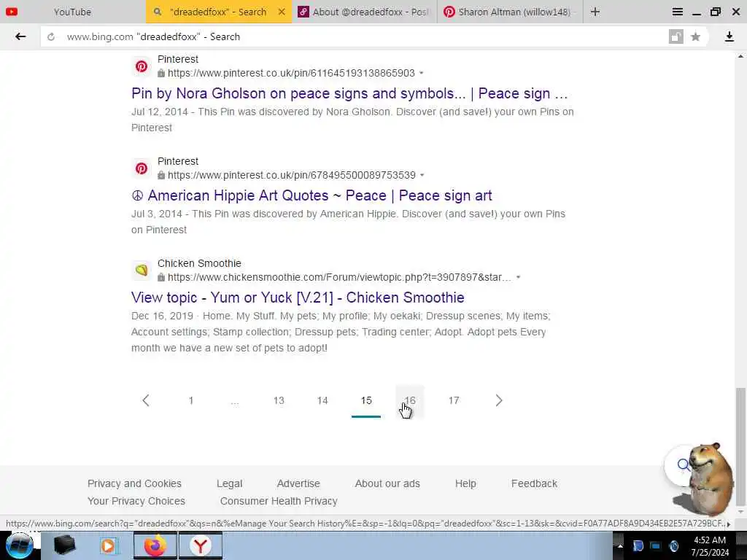Open Your Privacy Choices footer link
Screen dimensions: 747x560
click(136, 501)
